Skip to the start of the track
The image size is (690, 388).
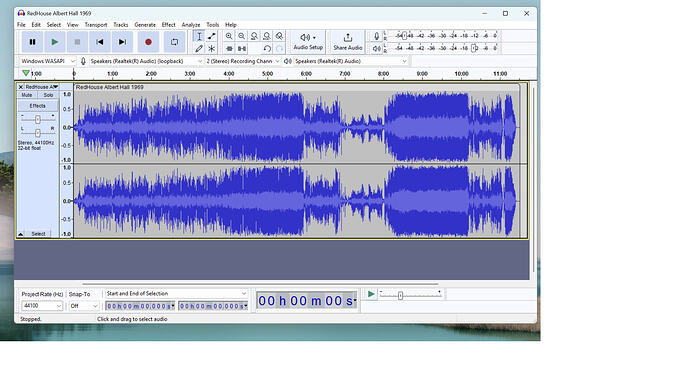click(99, 42)
